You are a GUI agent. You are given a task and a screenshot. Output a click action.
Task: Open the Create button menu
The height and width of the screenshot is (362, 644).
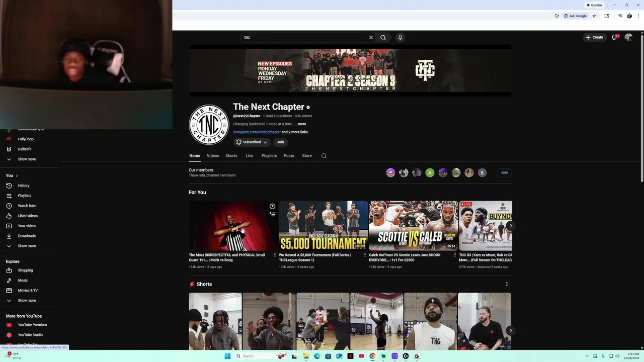594,37
